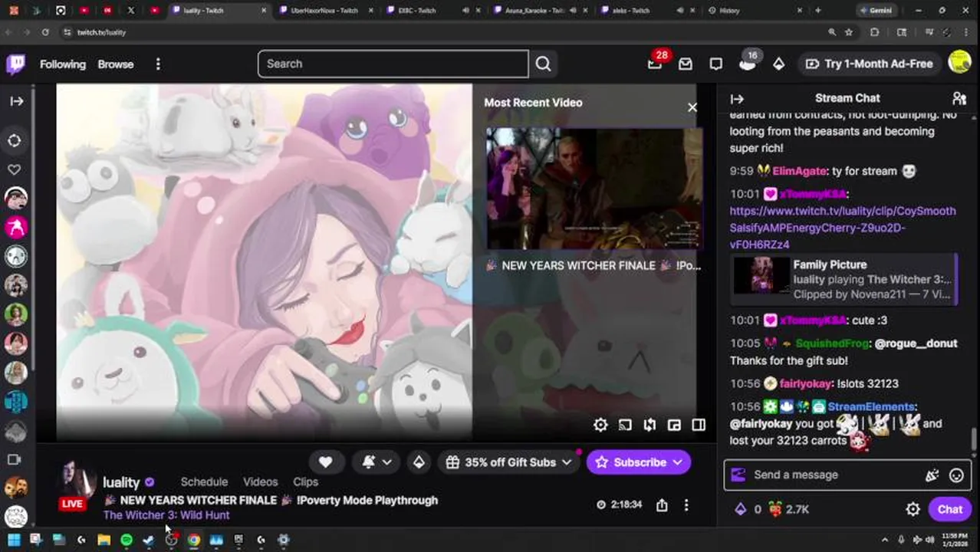Cast the stream with Chromecast icon
The width and height of the screenshot is (980, 552).
[625, 425]
